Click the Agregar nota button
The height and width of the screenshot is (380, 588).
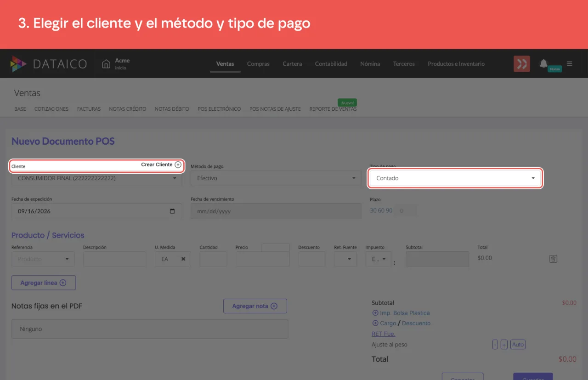(255, 306)
